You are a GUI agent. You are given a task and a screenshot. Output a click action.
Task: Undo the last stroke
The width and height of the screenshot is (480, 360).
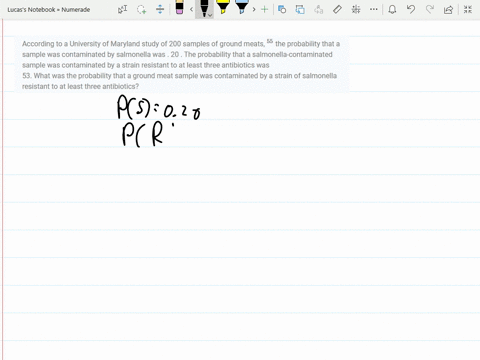[x=411, y=9]
